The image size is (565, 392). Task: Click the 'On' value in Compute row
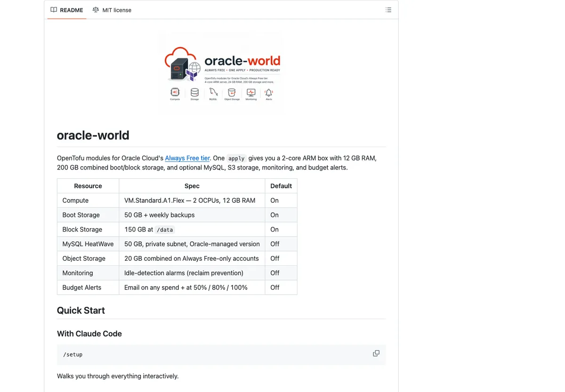pos(274,200)
